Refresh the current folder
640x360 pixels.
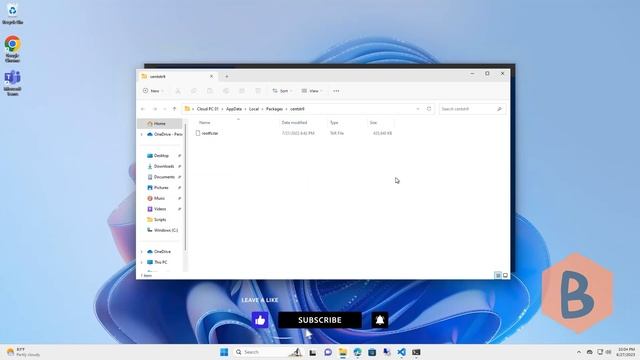pyautogui.click(x=429, y=109)
